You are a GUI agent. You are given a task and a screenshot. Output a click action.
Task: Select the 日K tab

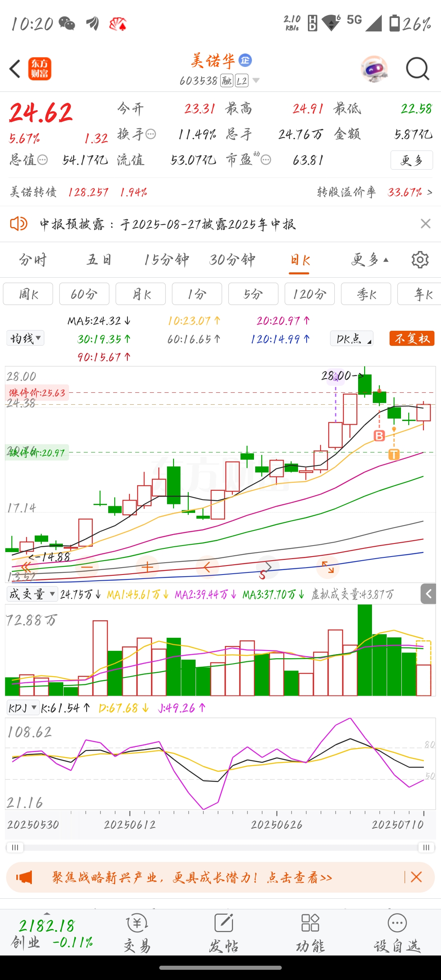pos(300,260)
